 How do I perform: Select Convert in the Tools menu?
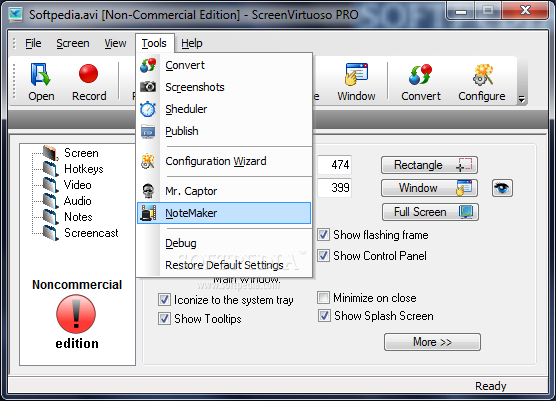pos(224,65)
